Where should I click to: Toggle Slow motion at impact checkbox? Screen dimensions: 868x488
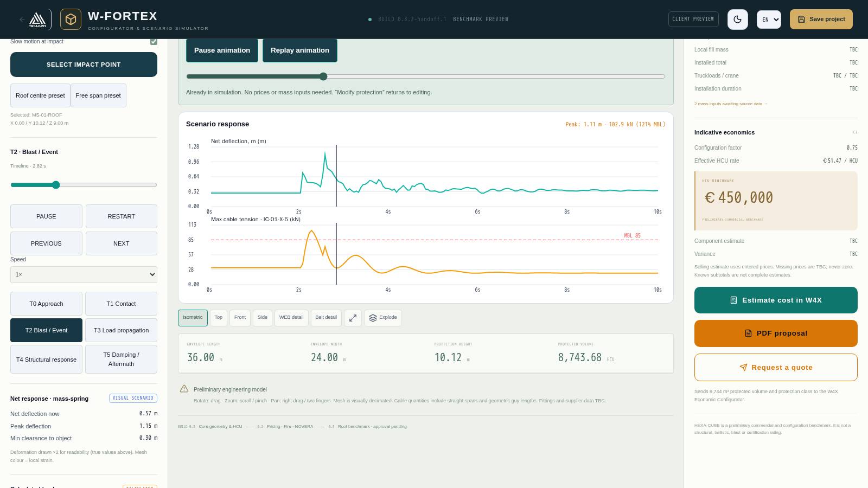tap(154, 41)
